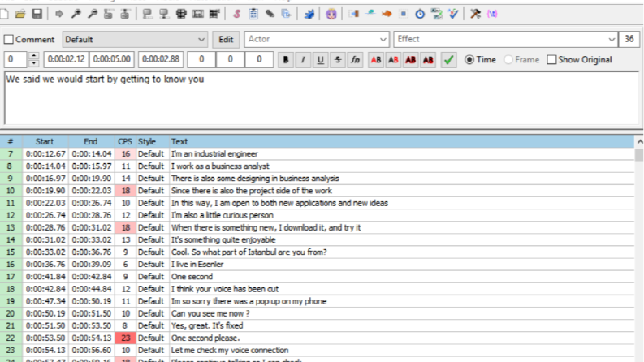Select row 'Can you see me now ?'
Image resolution: width=644 pixels, height=362 pixels.
click(x=317, y=313)
